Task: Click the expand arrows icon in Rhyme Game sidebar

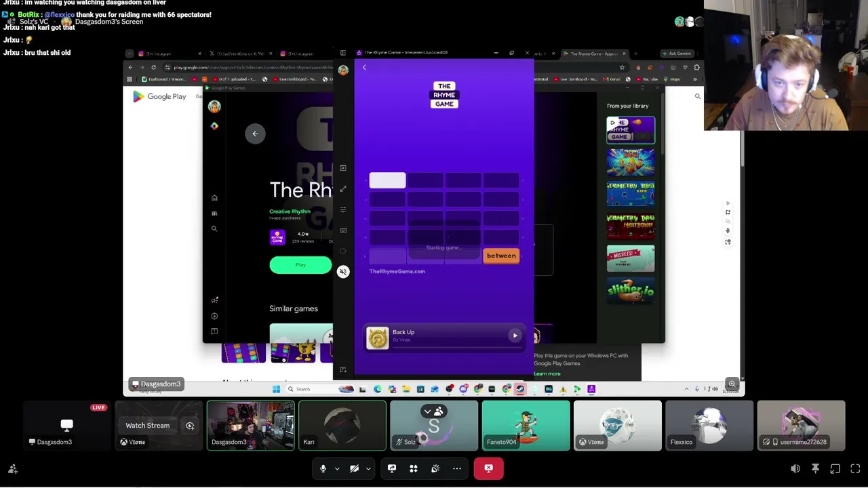Action: (343, 188)
